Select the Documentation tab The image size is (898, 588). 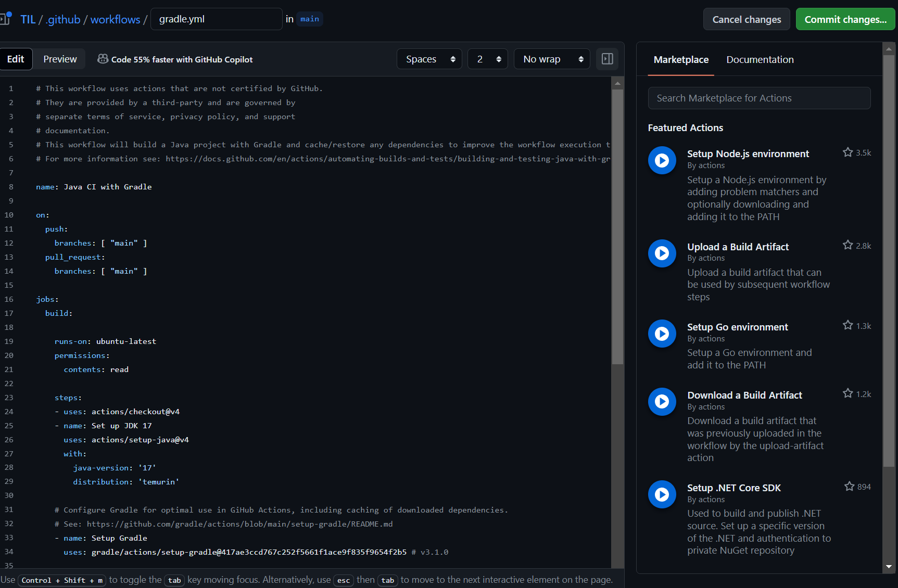coord(760,59)
